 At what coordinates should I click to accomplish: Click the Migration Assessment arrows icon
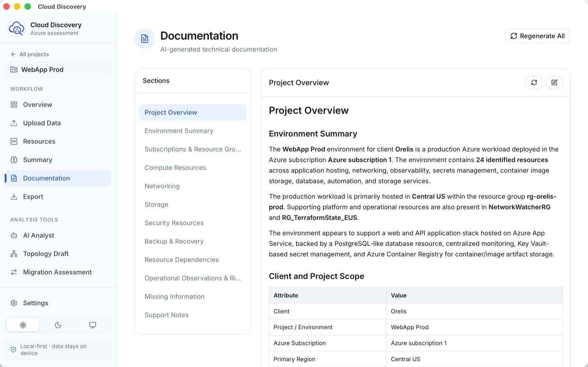tap(14, 272)
